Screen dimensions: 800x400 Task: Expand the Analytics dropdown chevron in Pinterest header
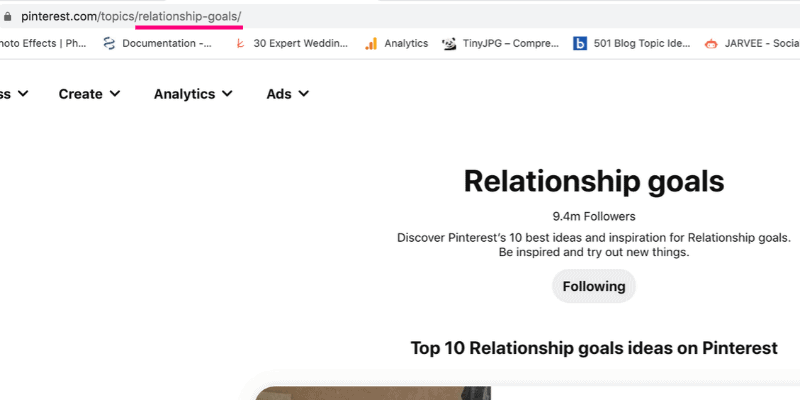coord(228,93)
